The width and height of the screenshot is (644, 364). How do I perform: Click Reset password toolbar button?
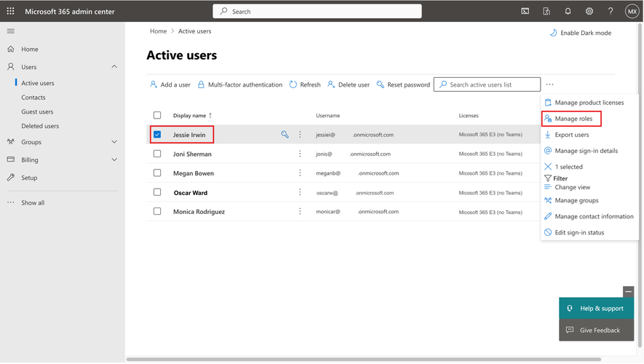pyautogui.click(x=403, y=84)
